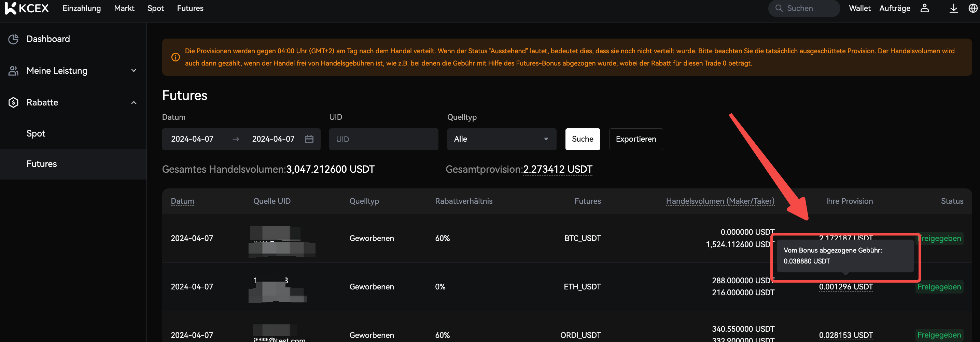Viewport: 980px width, 342px height.
Task: Open the user profile icon
Action: [924, 8]
